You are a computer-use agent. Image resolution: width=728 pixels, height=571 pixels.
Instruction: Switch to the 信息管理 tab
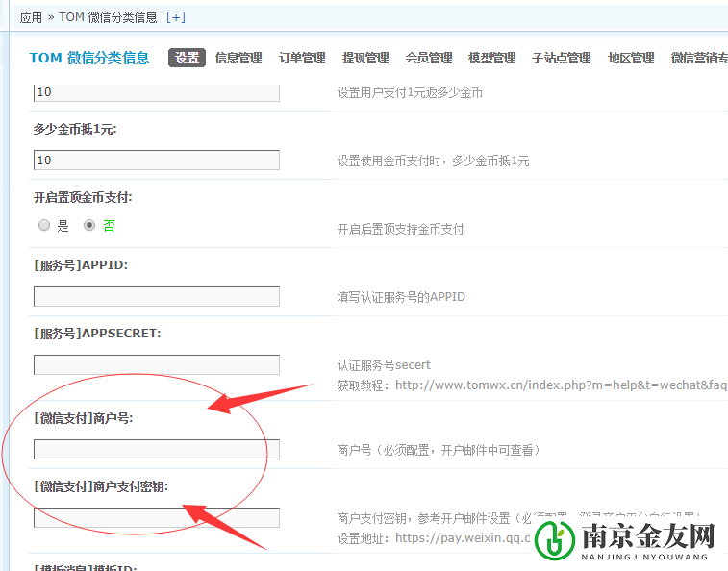tap(238, 58)
